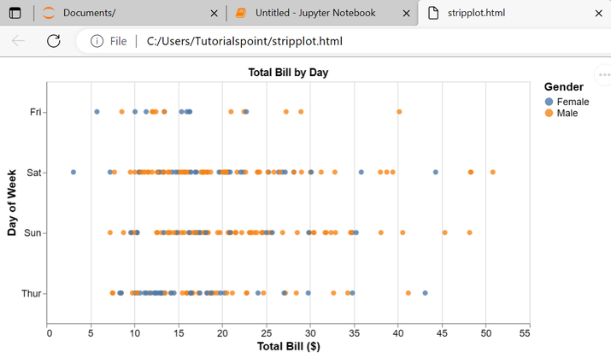Click the orange Male legend swatch
The image size is (611, 364).
click(x=549, y=113)
